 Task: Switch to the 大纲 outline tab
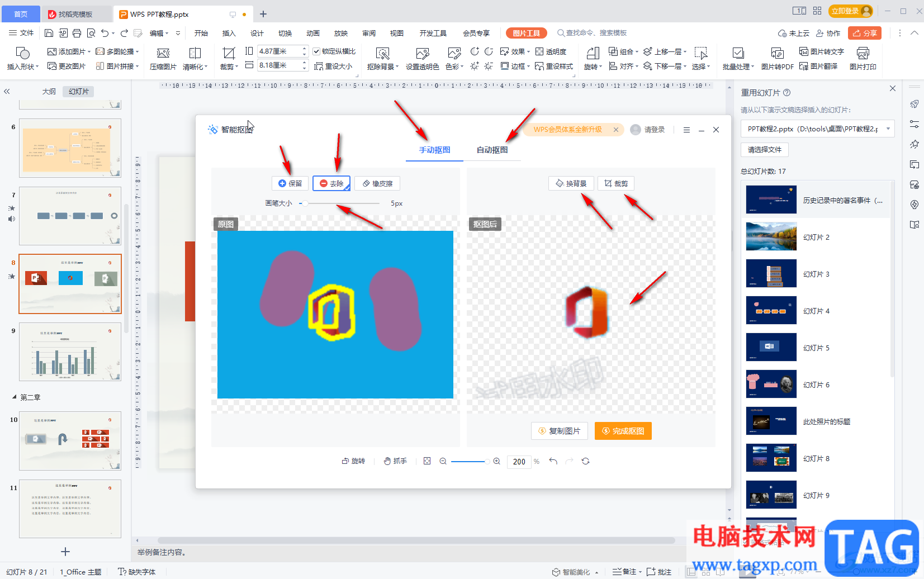[49, 91]
